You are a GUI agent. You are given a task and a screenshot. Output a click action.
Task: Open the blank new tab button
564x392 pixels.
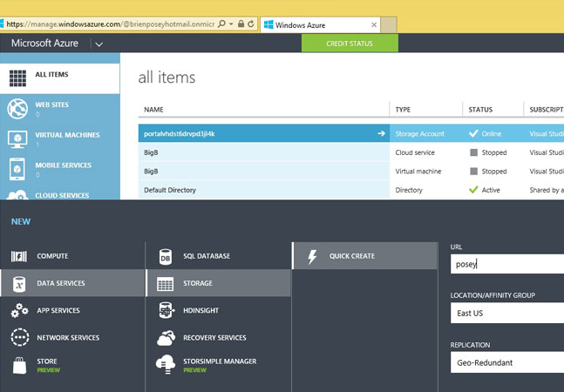coord(389,24)
